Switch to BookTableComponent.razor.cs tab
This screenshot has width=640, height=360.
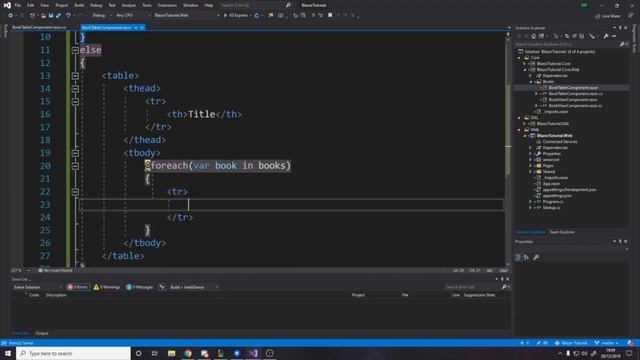click(x=39, y=27)
